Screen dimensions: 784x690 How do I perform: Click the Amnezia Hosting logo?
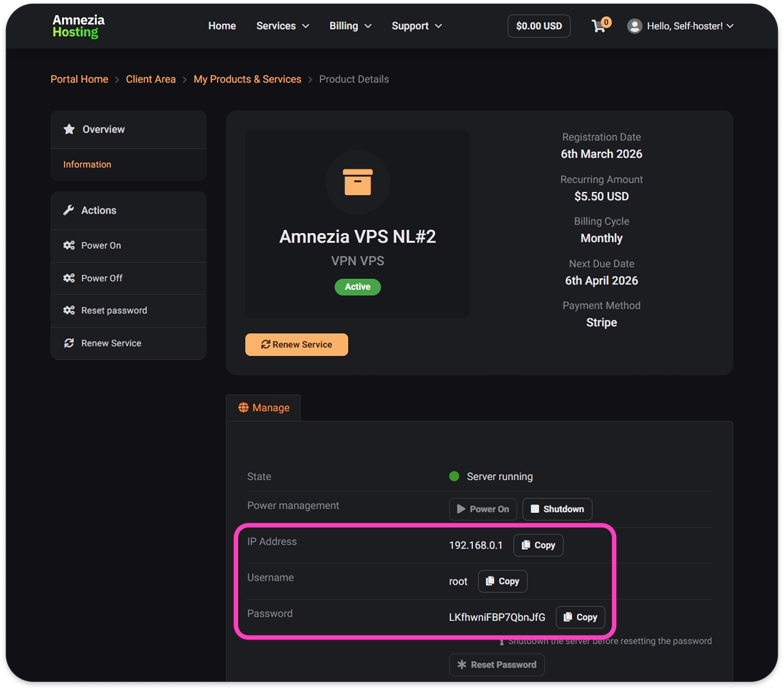(x=79, y=26)
